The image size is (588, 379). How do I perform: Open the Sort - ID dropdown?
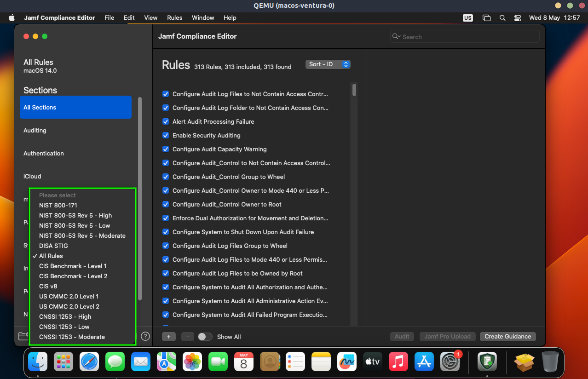(x=328, y=64)
